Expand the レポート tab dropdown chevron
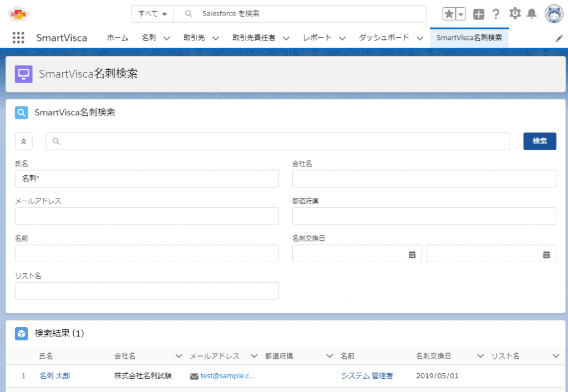The image size is (568, 392). pyautogui.click(x=342, y=38)
